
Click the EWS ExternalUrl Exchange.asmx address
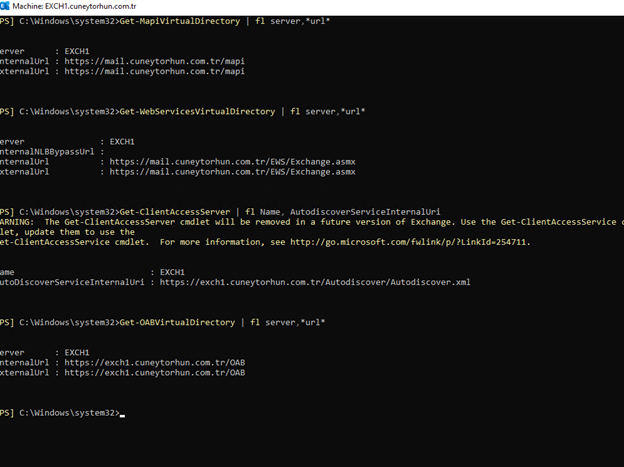click(232, 172)
